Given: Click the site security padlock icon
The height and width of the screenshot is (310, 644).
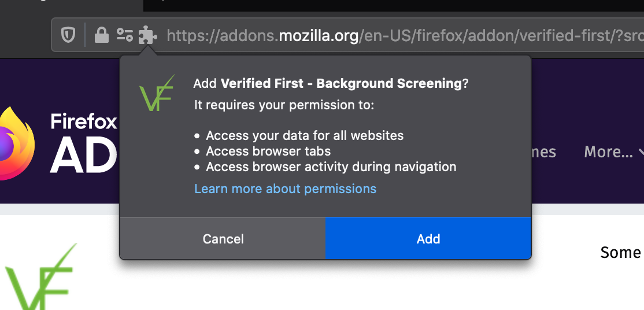Looking at the screenshot, I should [x=102, y=36].
